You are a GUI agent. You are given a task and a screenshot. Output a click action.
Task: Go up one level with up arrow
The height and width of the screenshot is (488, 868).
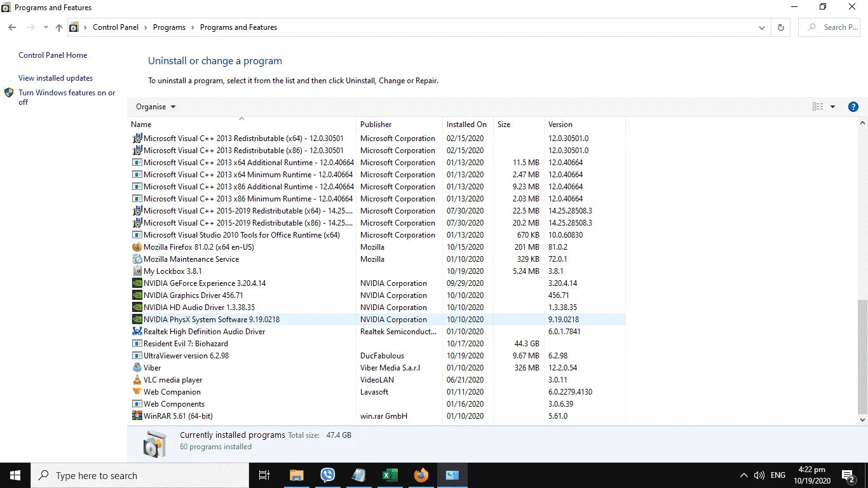[59, 27]
